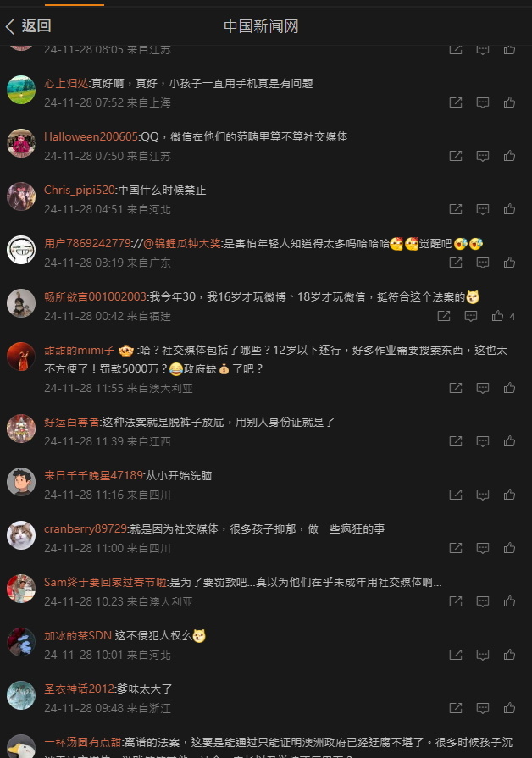Viewport: 532px width, 758px height.
Task: Reply to Halloween200605's comment
Action: [x=483, y=156]
